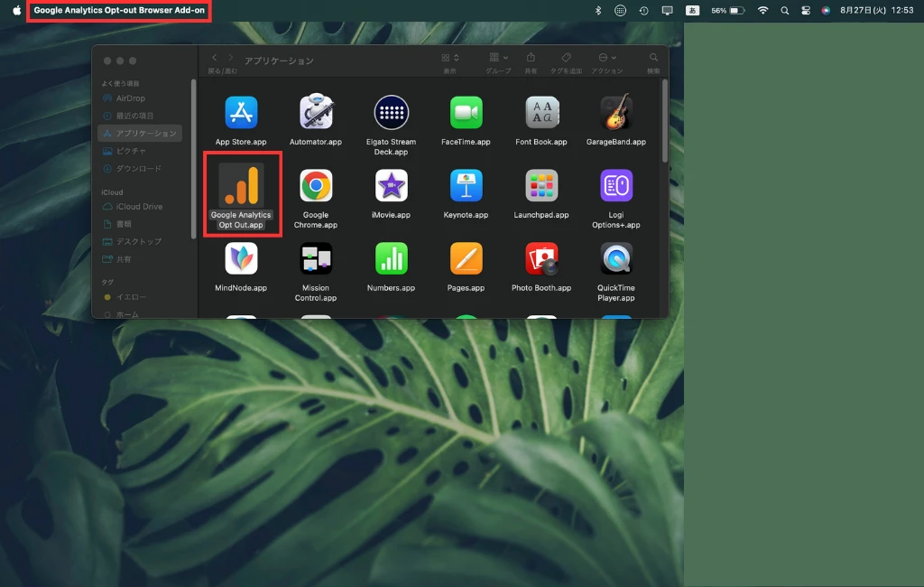Launch Numbers.app
Viewport: 924px width, 587px height.
click(392, 259)
